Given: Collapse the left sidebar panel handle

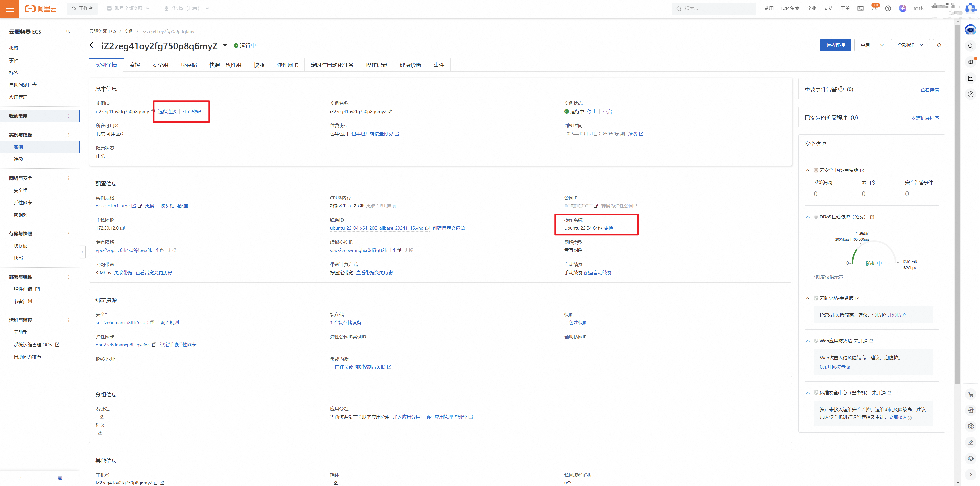Looking at the screenshot, I should (x=82, y=252).
